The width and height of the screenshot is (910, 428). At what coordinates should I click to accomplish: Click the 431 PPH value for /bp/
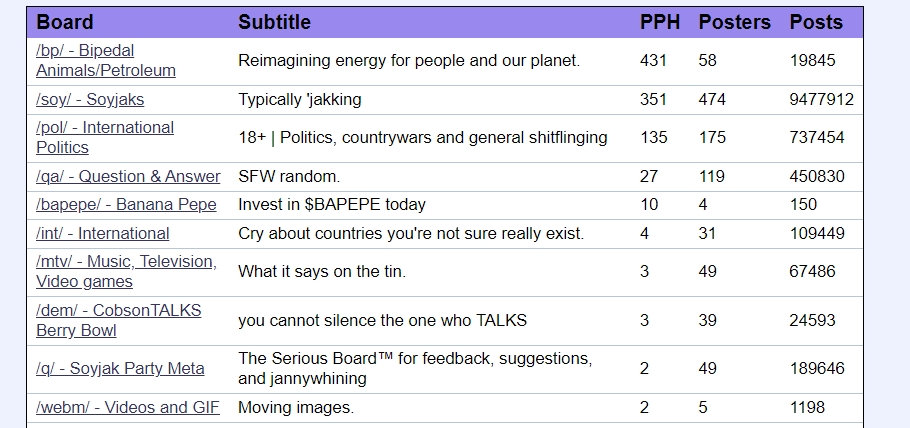(653, 60)
